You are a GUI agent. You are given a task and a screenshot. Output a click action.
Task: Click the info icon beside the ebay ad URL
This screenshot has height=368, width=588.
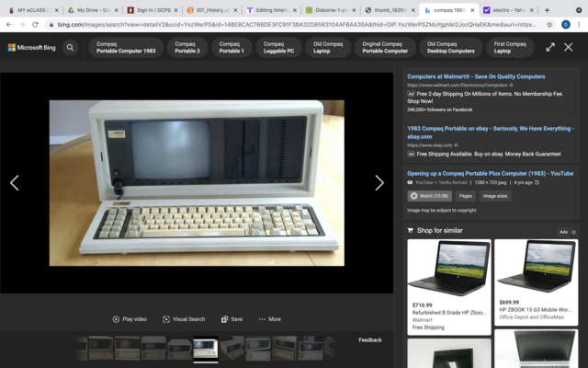click(456, 145)
